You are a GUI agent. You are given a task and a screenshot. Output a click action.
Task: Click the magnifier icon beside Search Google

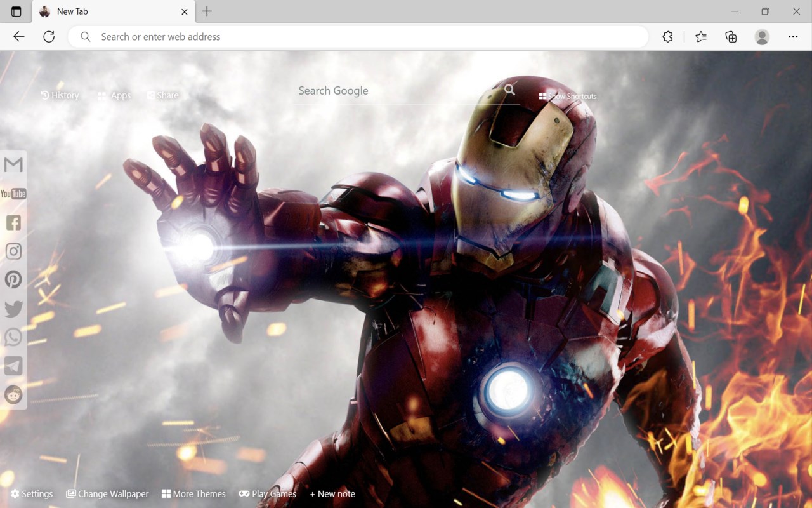(510, 90)
